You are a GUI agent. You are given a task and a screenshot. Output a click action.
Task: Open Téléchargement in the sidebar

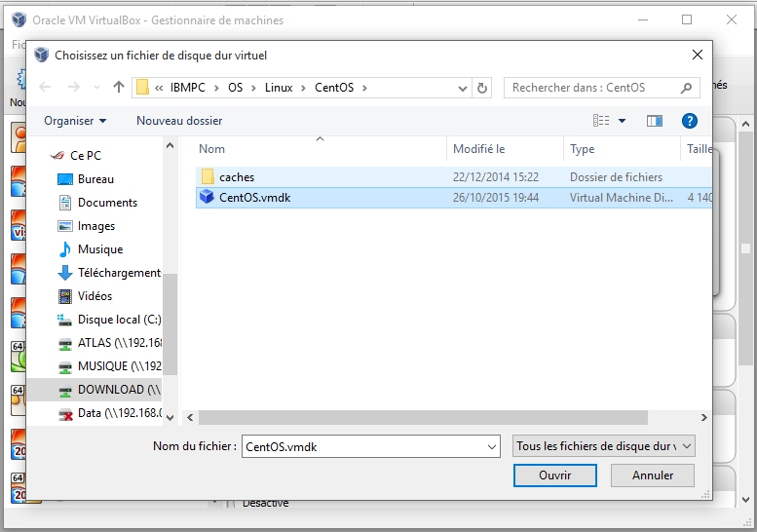tap(119, 273)
